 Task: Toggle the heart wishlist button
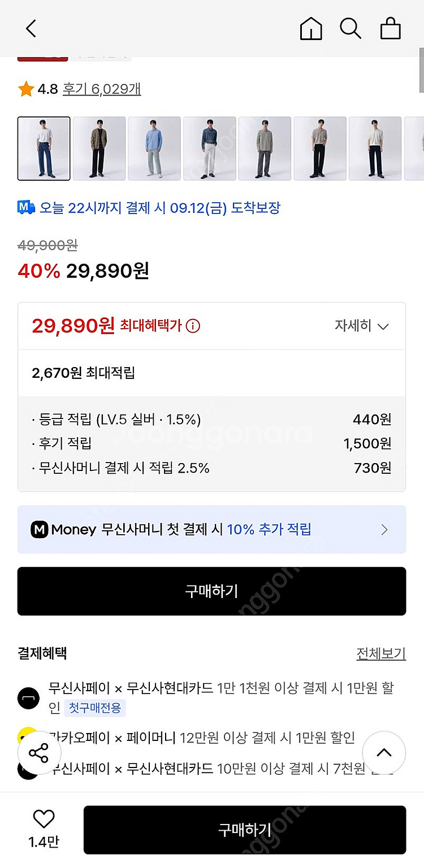pyautogui.click(x=44, y=819)
